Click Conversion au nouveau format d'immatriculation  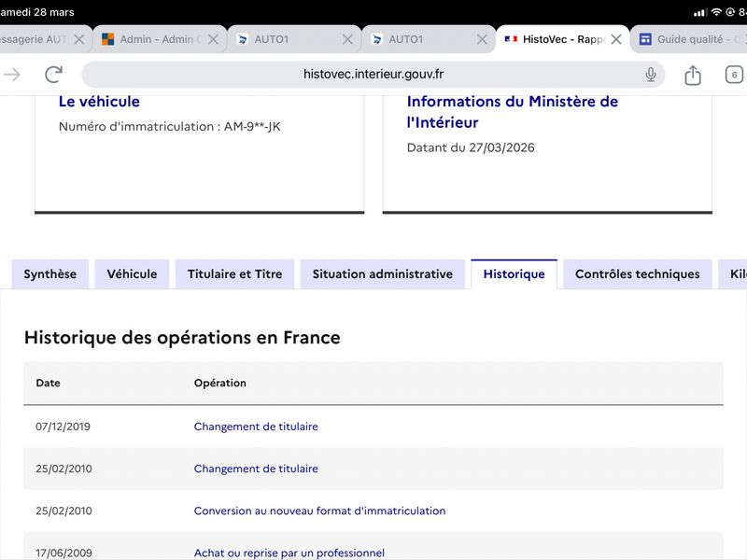click(x=319, y=511)
